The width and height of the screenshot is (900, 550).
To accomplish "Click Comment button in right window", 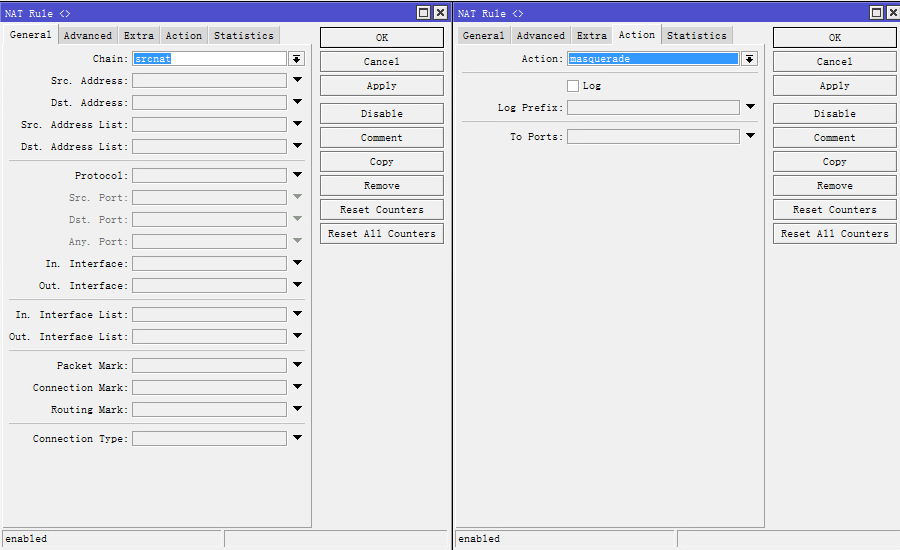I will coord(834,138).
